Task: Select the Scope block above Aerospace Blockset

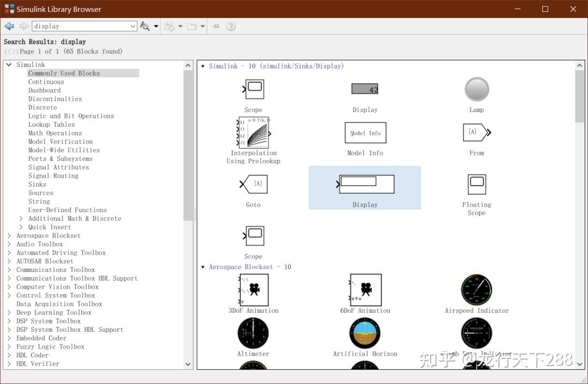Action: tap(254, 236)
